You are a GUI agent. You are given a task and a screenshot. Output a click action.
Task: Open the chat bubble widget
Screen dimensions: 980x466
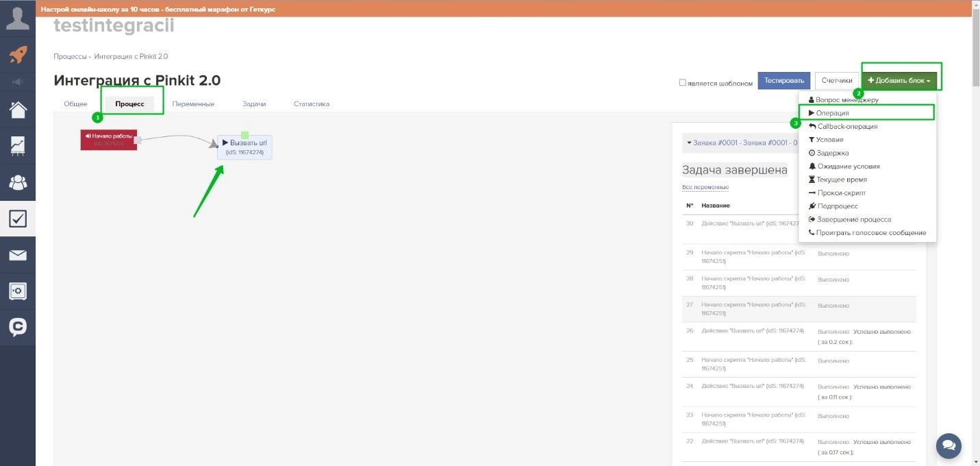[x=948, y=445]
